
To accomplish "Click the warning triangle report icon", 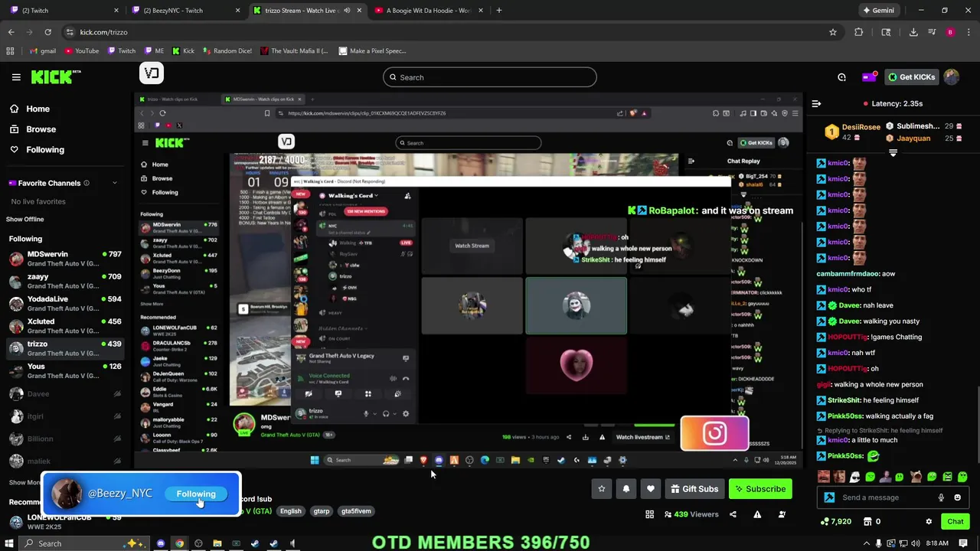I will coord(757,514).
